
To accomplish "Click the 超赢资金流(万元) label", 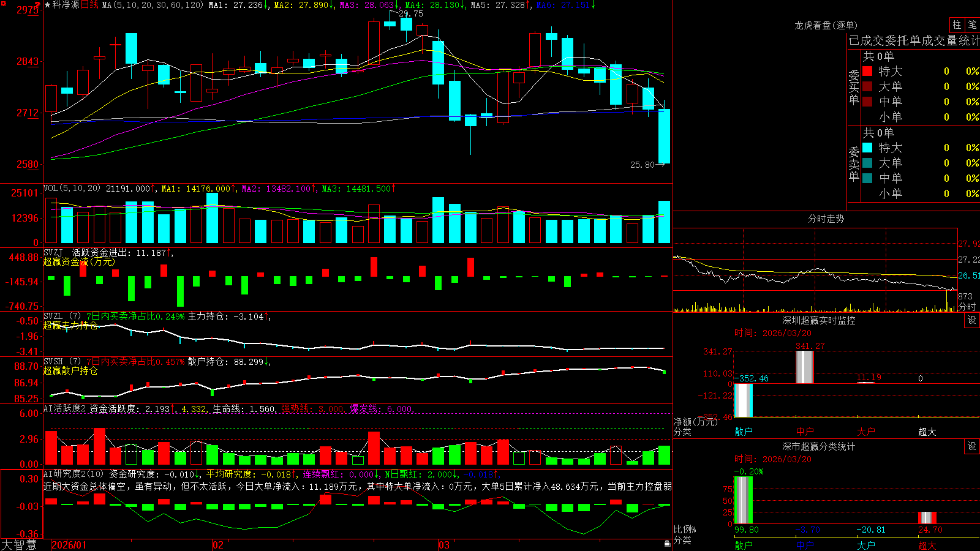I will tap(79, 262).
